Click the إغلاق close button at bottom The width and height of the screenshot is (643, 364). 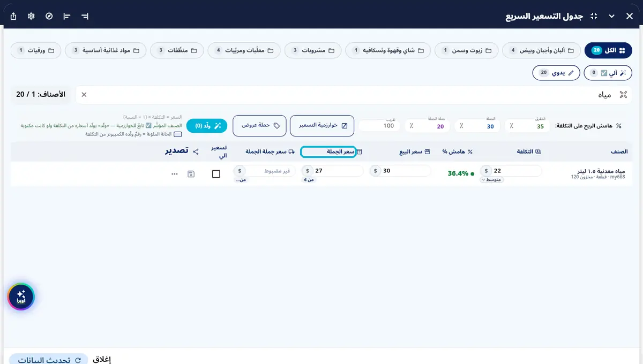[102, 360]
